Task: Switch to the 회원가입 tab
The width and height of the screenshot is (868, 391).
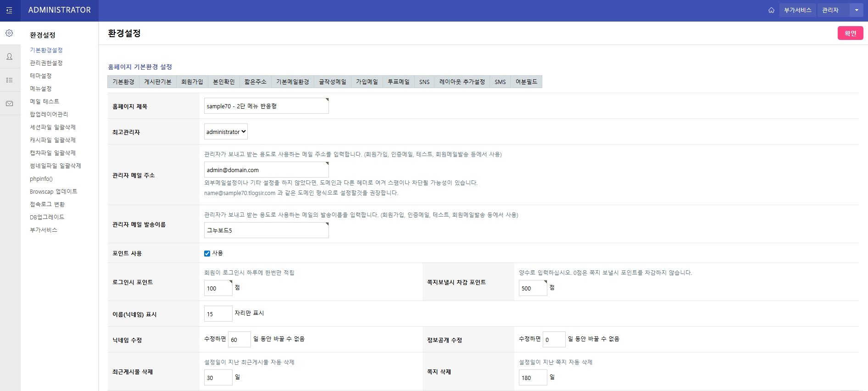Action: [x=192, y=82]
